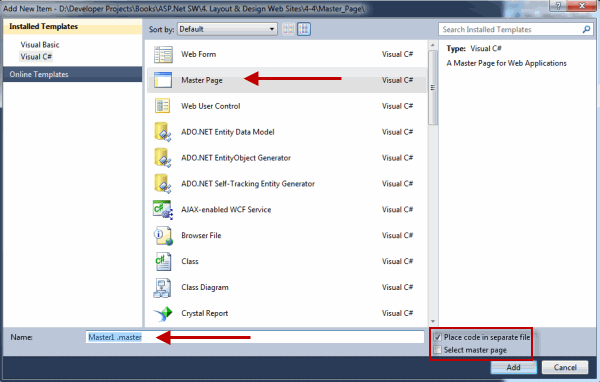
Task: Click the Crystal Report icon
Action: point(163,313)
